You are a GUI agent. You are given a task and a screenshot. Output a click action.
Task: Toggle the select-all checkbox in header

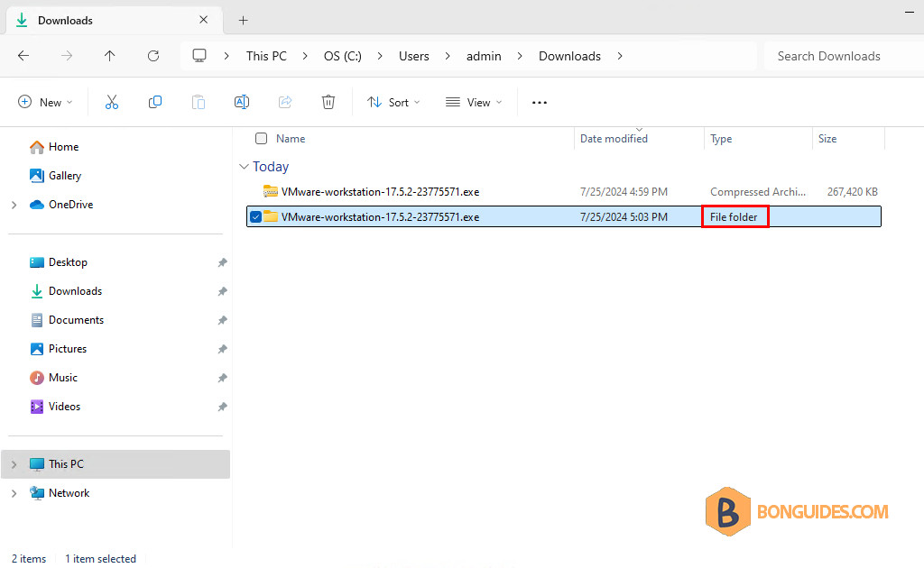click(261, 138)
